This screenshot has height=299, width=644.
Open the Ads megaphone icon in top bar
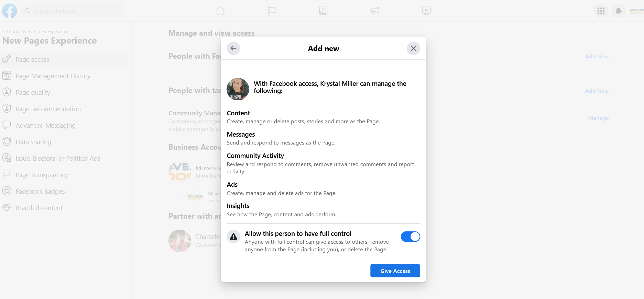click(375, 11)
